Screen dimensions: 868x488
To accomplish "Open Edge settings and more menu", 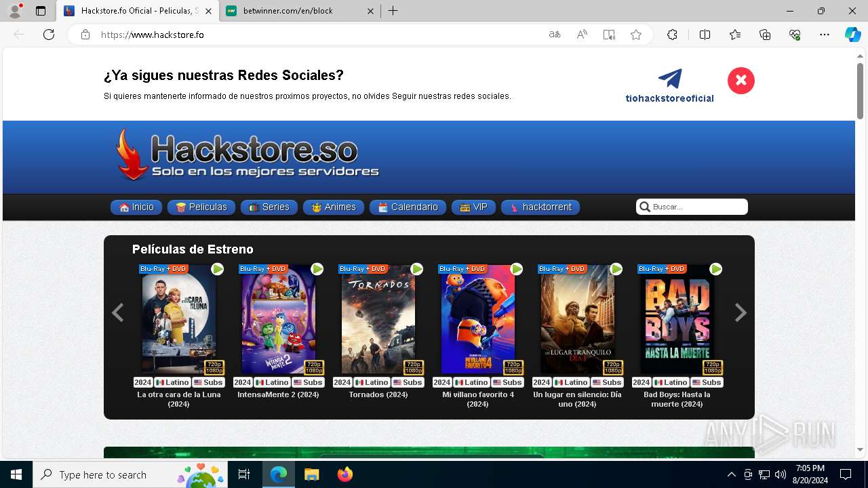I will coord(825,35).
